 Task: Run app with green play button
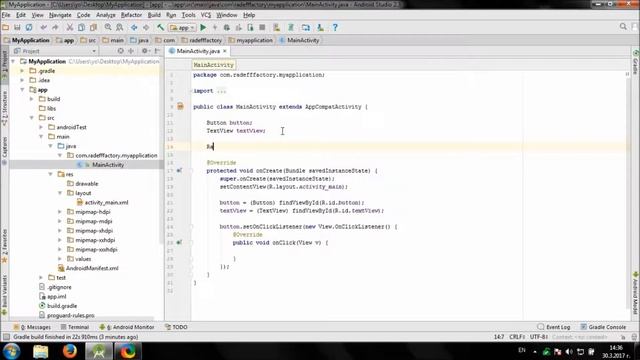203,27
